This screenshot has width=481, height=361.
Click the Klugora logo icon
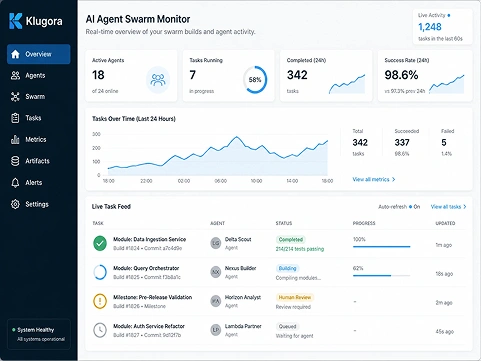(x=16, y=21)
